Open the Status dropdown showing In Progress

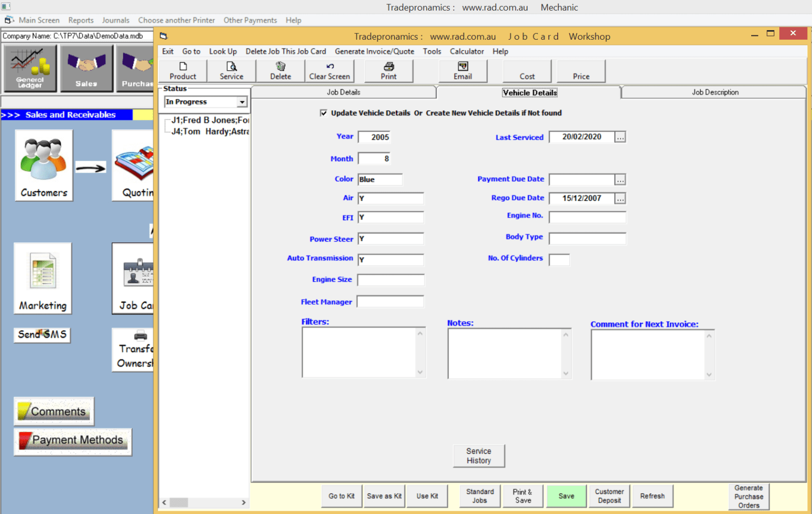coord(242,101)
